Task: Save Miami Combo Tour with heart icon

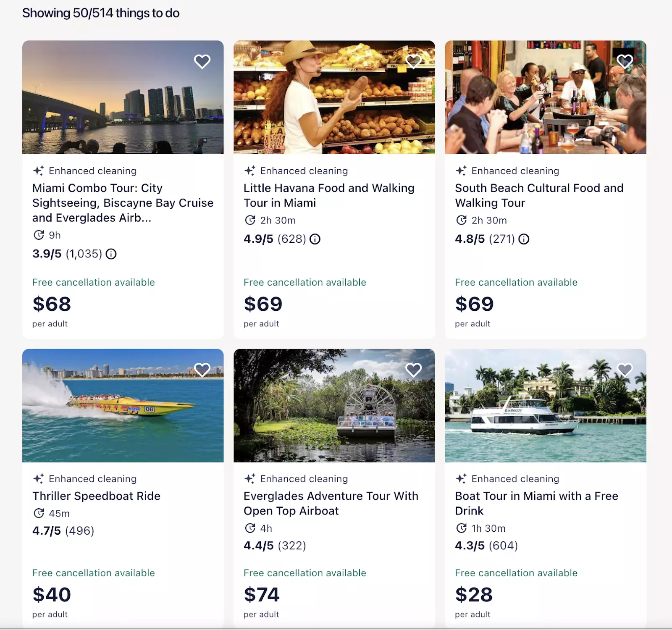Action: pyautogui.click(x=202, y=62)
